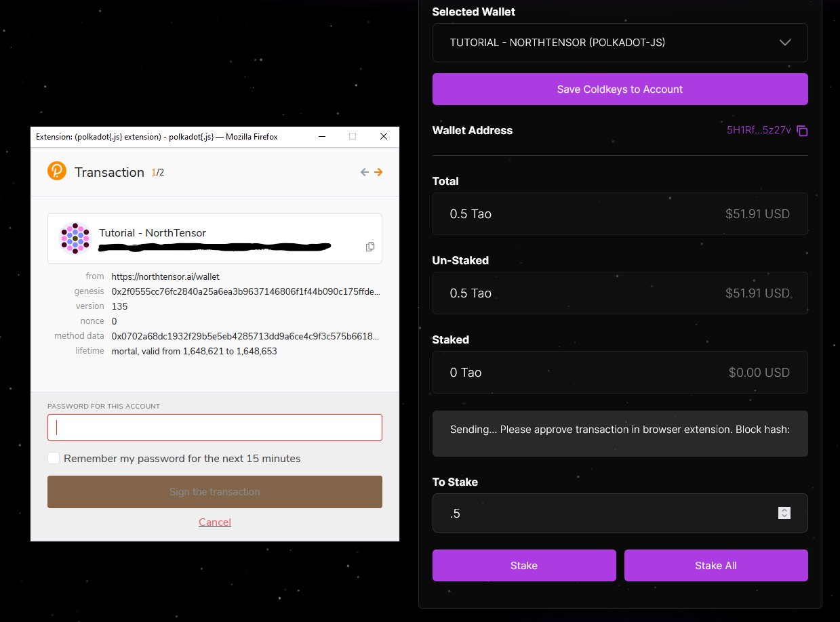The width and height of the screenshot is (840, 622).
Task: Click Save Coldkeys to Account button
Action: (620, 89)
